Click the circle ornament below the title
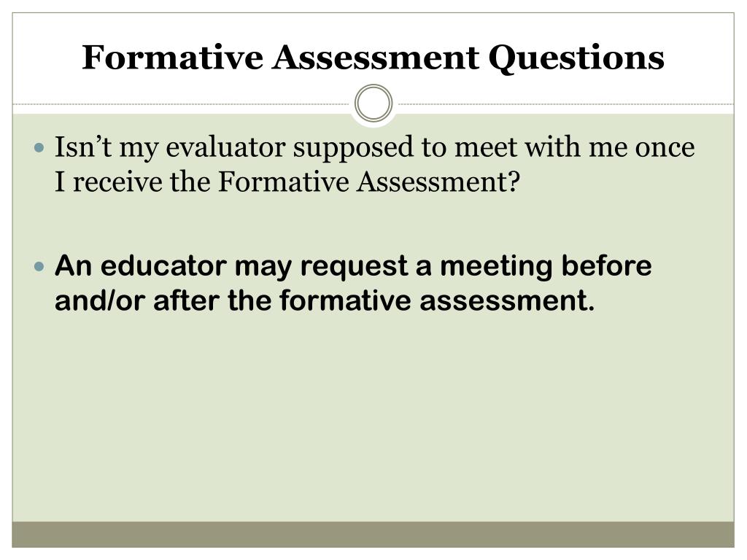The height and width of the screenshot is (560, 747). click(373, 103)
